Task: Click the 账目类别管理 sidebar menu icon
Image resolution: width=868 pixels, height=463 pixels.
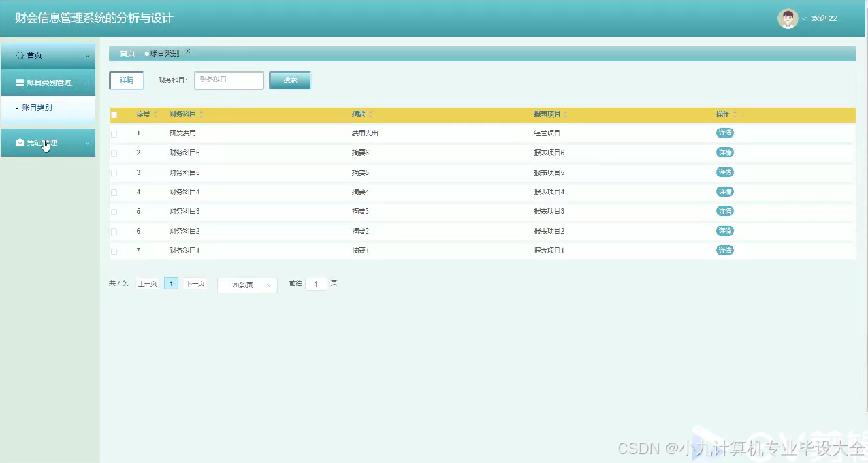Action: (x=20, y=82)
